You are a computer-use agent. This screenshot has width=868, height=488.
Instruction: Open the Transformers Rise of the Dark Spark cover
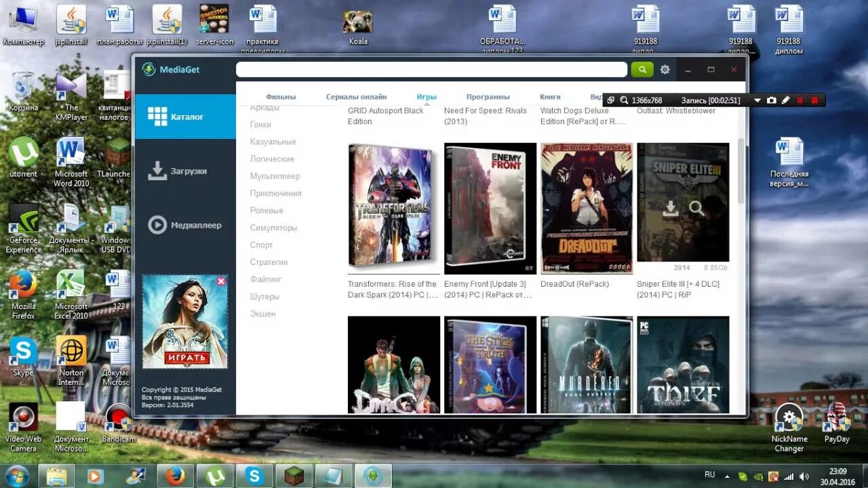click(394, 207)
